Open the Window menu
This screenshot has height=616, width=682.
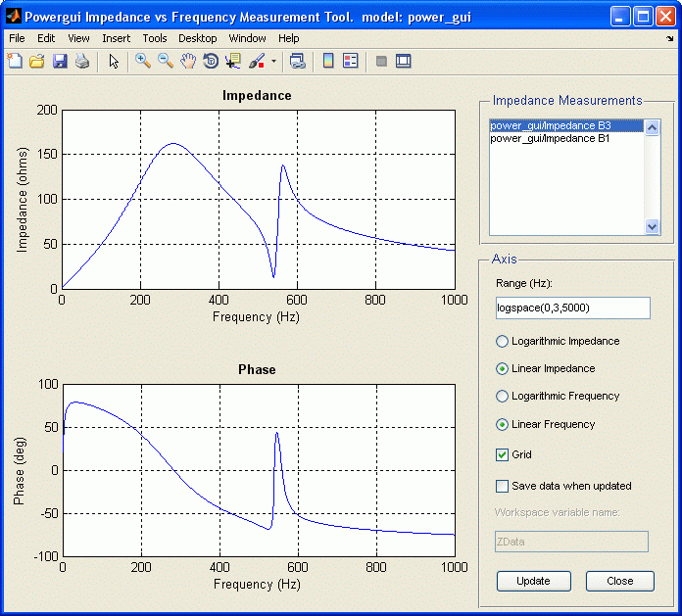tap(248, 38)
